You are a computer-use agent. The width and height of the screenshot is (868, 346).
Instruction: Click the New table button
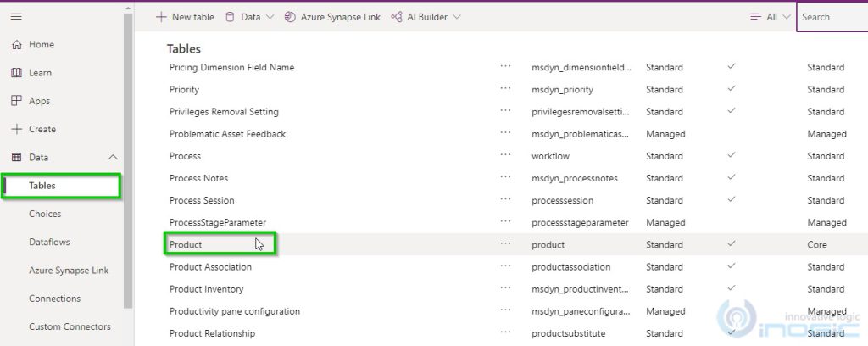(x=185, y=17)
